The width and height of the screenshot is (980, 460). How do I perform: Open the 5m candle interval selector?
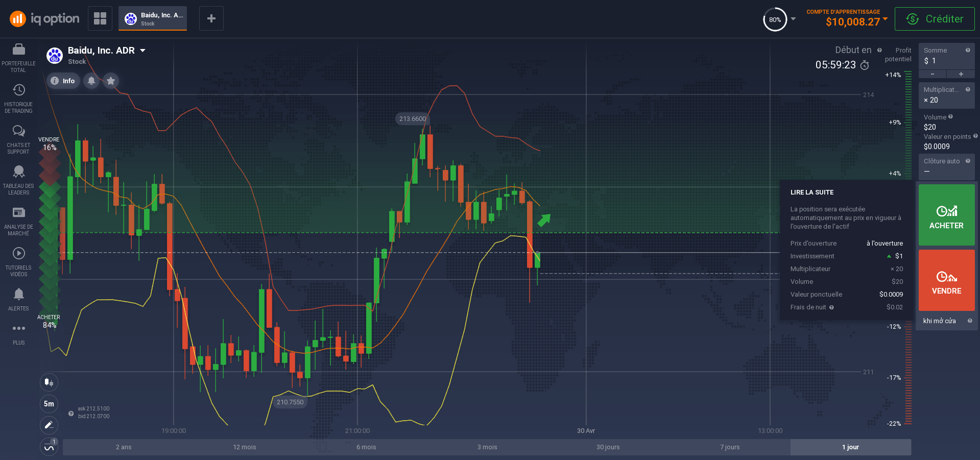[49, 403]
